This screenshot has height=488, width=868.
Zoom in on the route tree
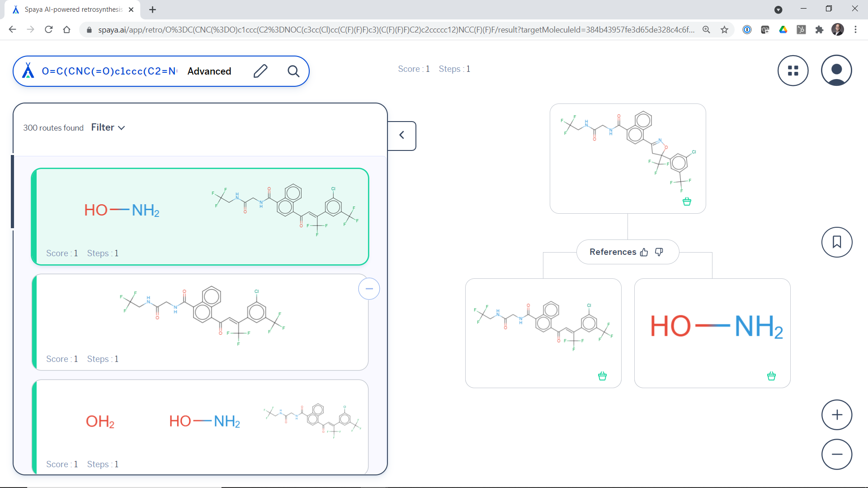click(837, 415)
